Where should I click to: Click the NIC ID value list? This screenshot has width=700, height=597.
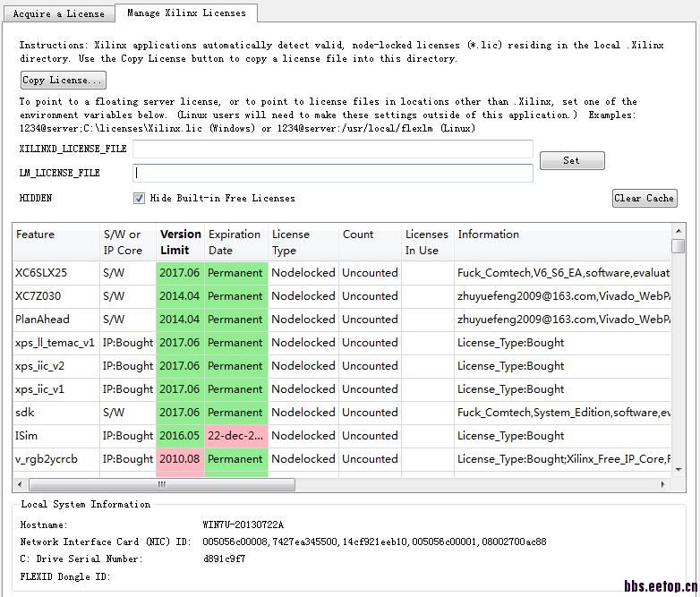tap(374, 542)
